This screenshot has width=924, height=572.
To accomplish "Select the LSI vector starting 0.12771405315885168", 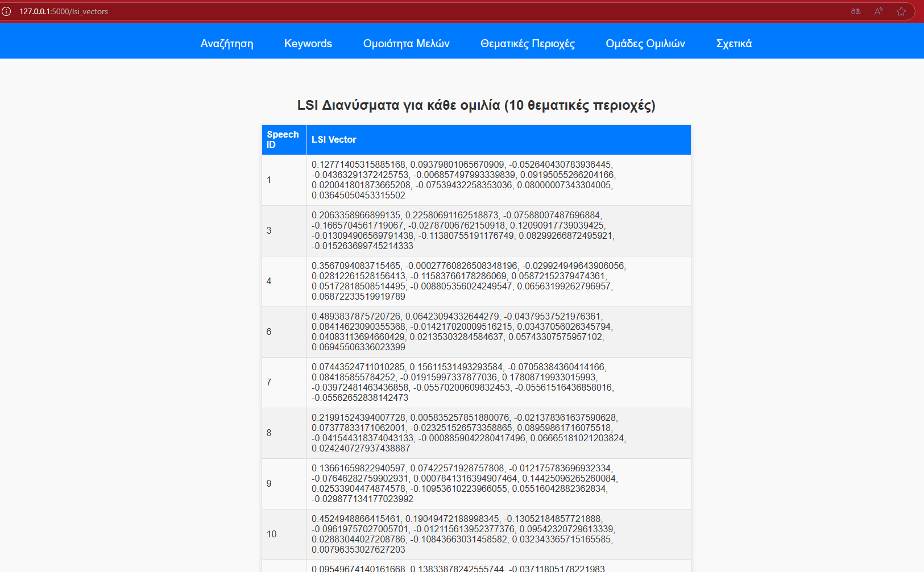I will click(x=499, y=180).
